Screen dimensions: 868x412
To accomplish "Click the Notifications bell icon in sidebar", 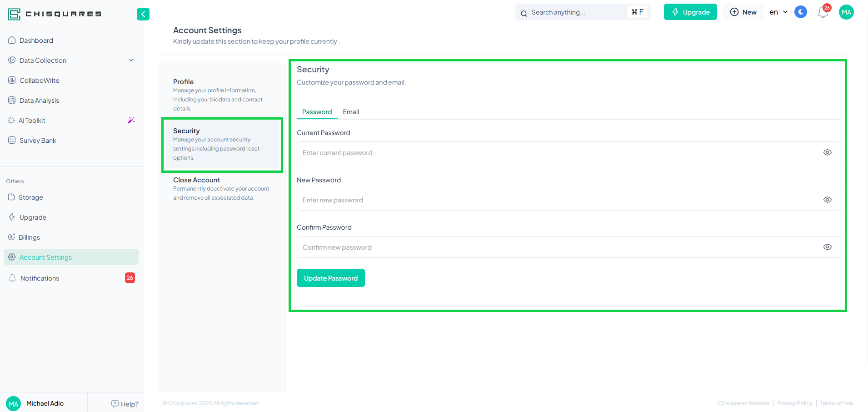I will pos(12,278).
